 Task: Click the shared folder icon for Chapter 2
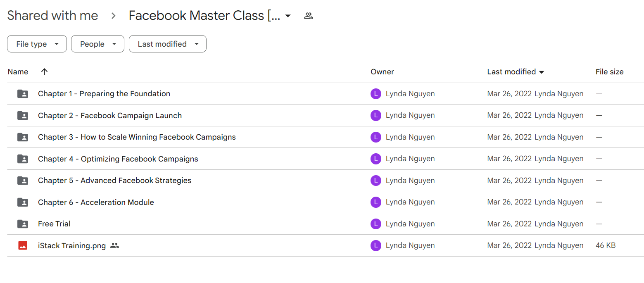pyautogui.click(x=23, y=116)
